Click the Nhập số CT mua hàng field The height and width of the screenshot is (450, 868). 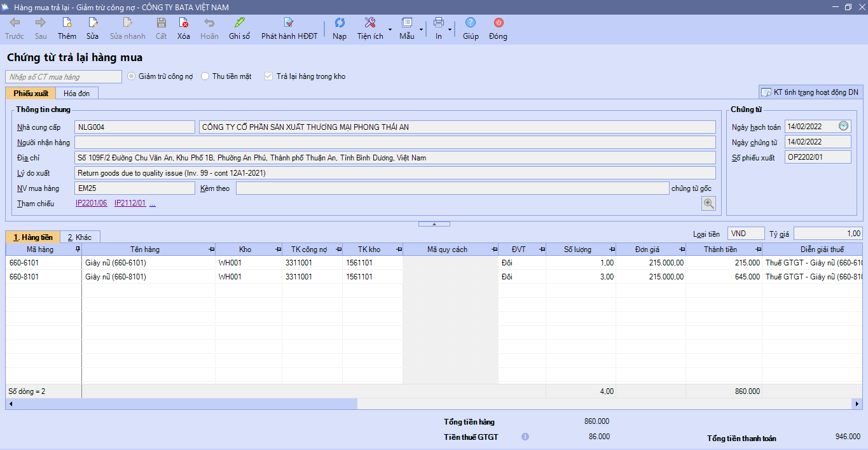(x=64, y=76)
